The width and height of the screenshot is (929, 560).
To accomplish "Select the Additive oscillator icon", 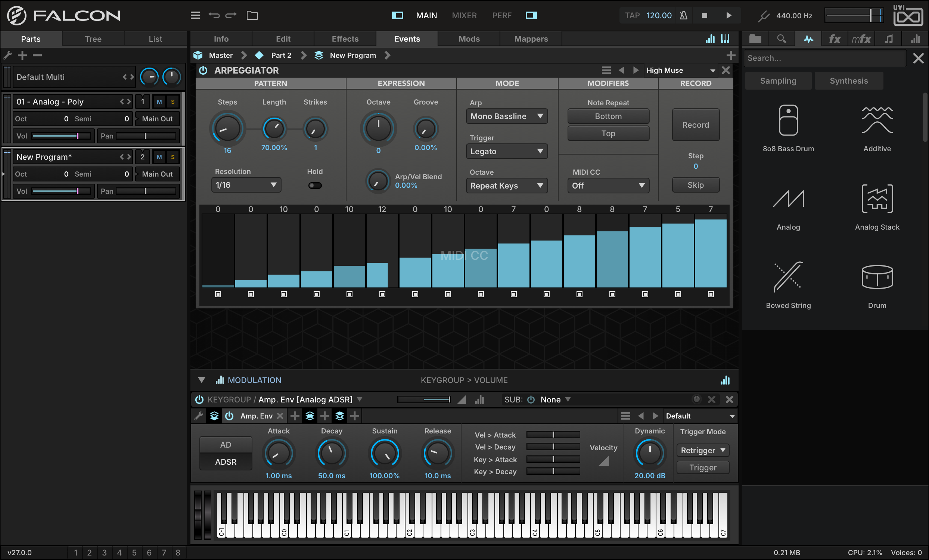I will pos(877,128).
